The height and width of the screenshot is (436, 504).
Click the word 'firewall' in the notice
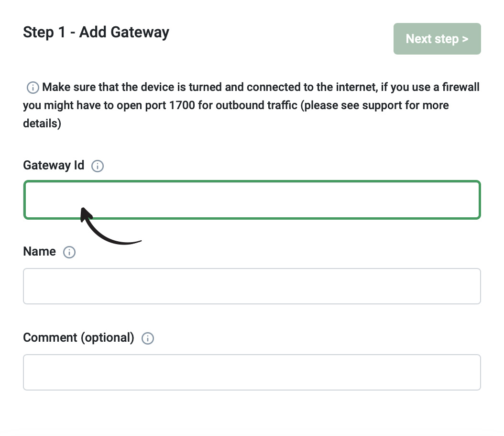point(460,87)
